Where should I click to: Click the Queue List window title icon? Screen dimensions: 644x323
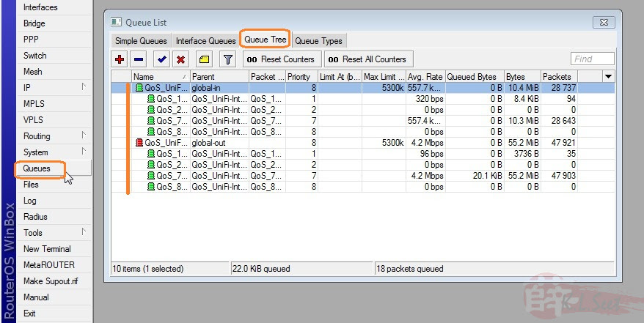pos(116,22)
